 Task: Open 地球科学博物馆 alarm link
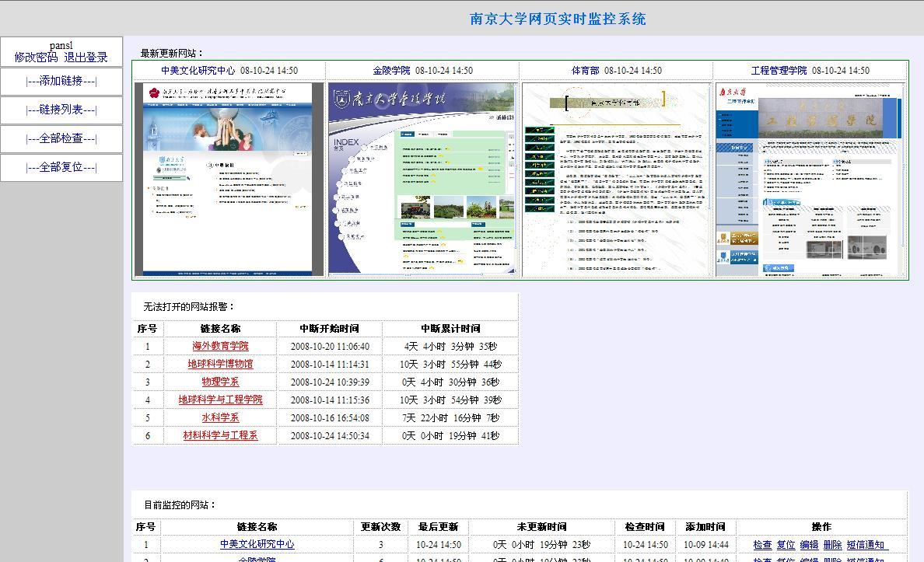point(220,364)
